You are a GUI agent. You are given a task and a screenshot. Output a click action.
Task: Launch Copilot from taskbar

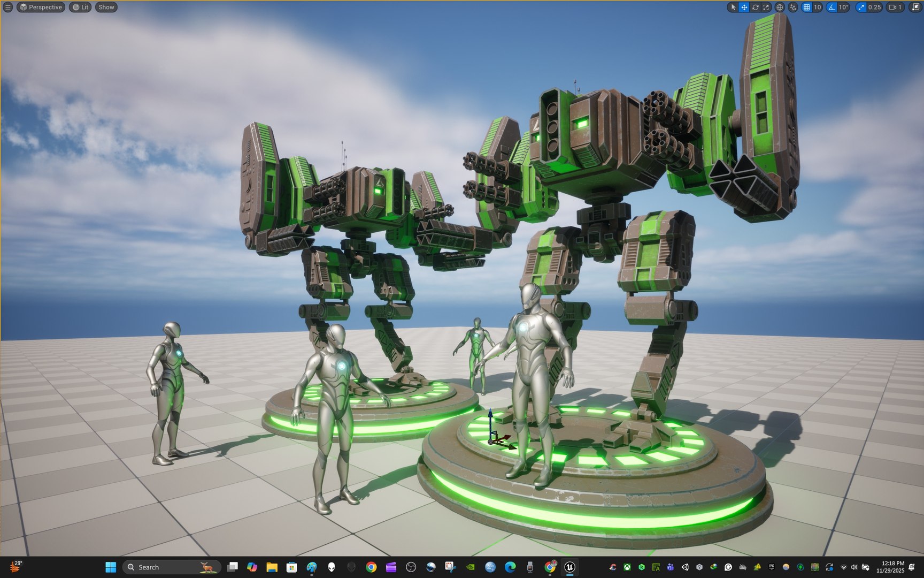tap(252, 567)
